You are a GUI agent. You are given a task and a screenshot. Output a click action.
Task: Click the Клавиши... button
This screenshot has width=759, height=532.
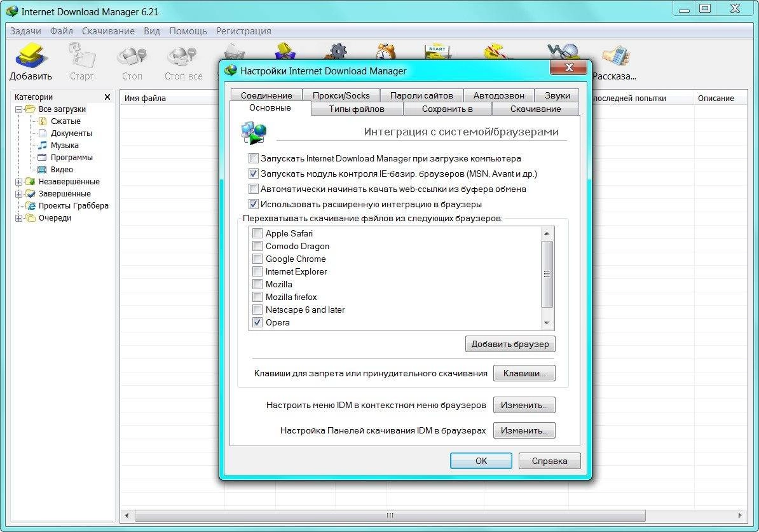pos(524,373)
